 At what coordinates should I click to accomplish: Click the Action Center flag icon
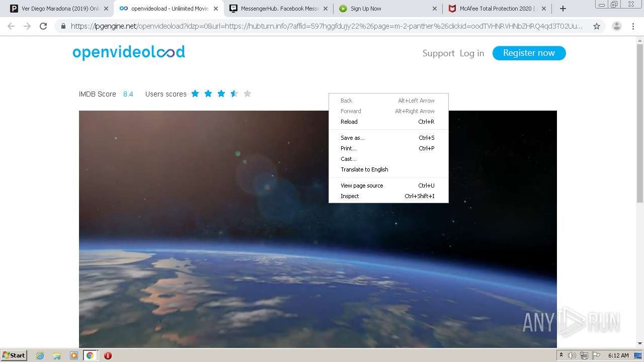click(596, 355)
